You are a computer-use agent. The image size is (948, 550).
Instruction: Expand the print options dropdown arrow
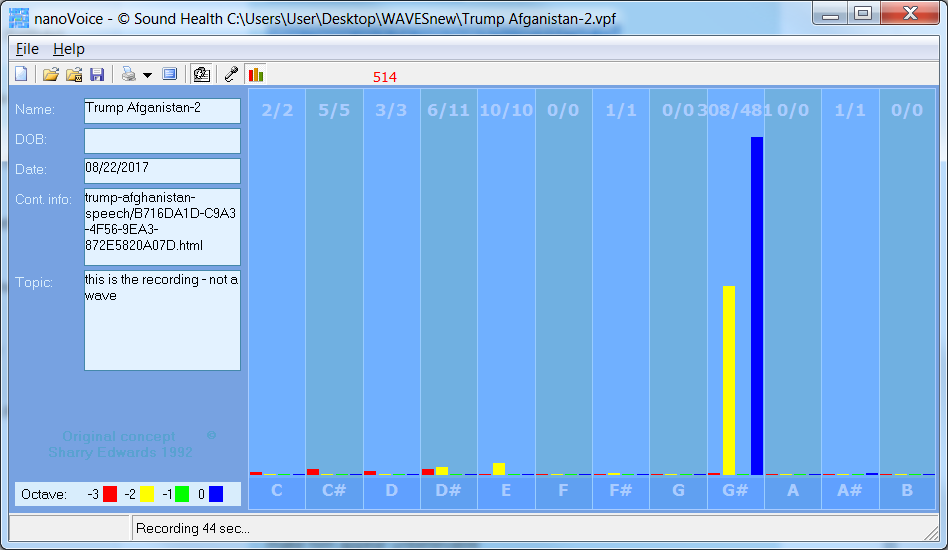click(x=147, y=75)
